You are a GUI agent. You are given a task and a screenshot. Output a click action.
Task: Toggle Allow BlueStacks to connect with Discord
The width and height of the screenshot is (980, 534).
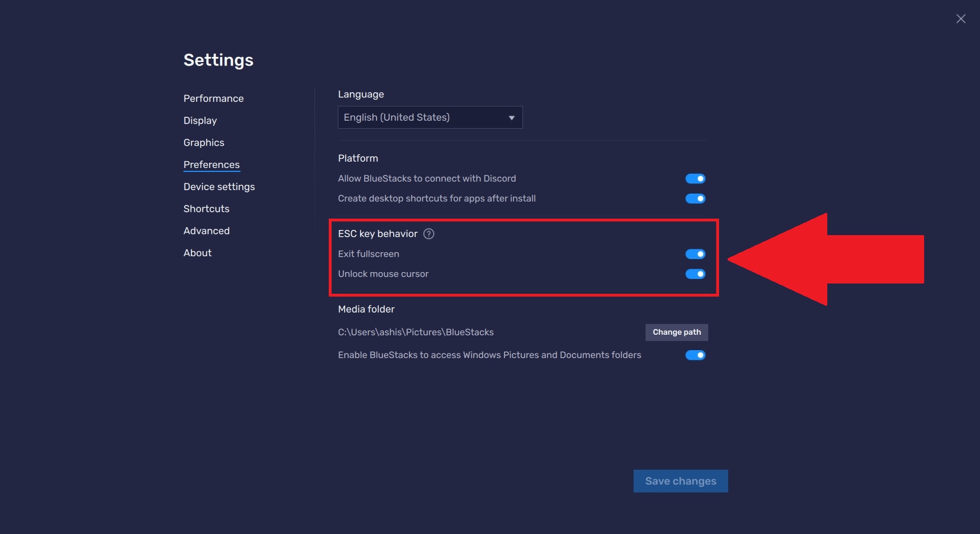pyautogui.click(x=695, y=179)
